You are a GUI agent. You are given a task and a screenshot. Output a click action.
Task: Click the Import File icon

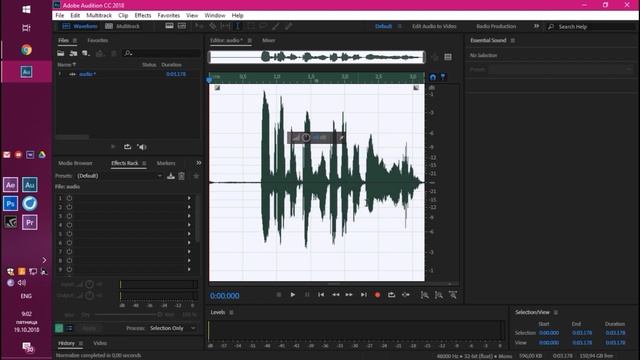click(x=73, y=53)
